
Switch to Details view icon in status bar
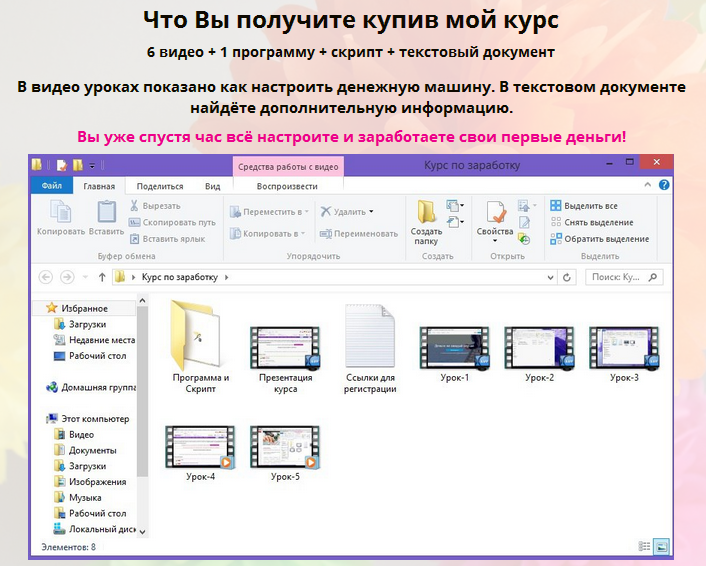tap(644, 546)
